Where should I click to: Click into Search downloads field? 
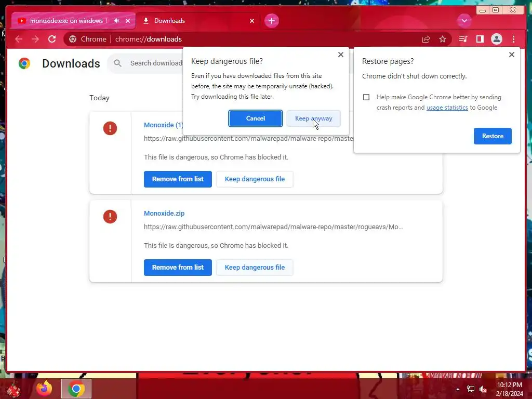click(156, 63)
